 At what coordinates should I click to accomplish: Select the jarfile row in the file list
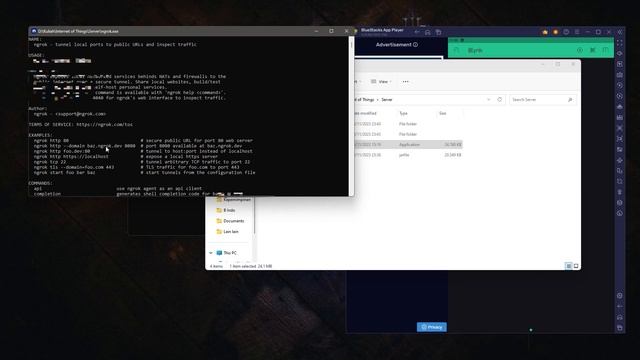[x=408, y=155]
